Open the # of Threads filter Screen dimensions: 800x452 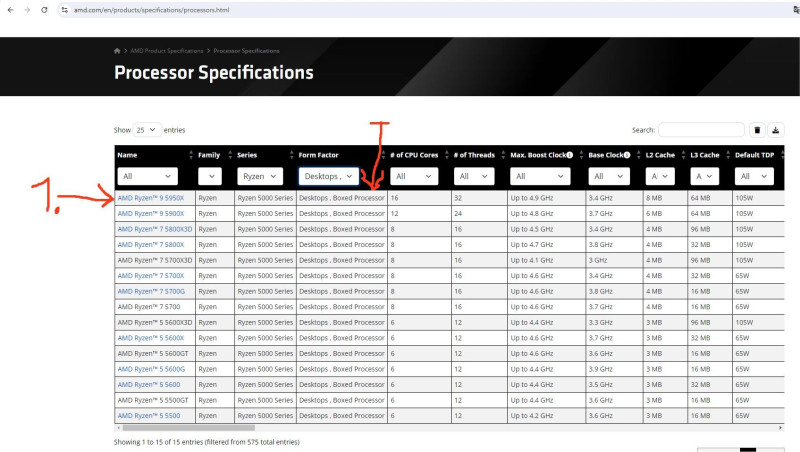[473, 176]
